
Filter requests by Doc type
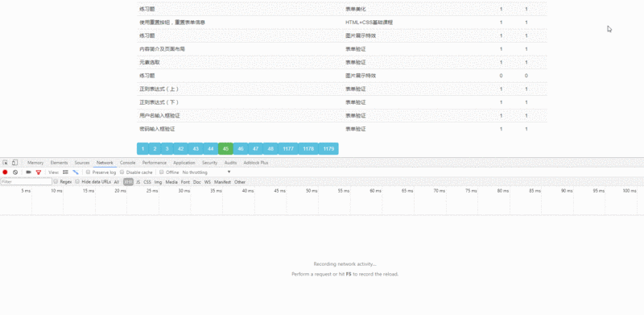tap(197, 182)
